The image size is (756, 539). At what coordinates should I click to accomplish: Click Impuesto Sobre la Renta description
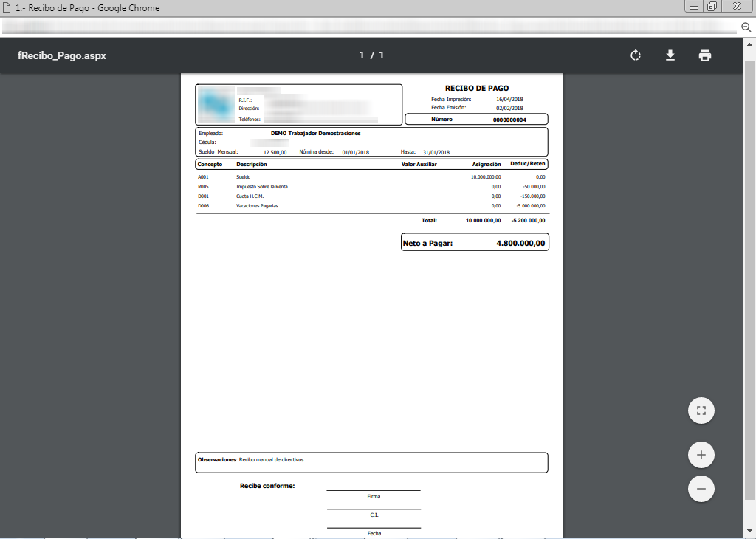point(262,187)
